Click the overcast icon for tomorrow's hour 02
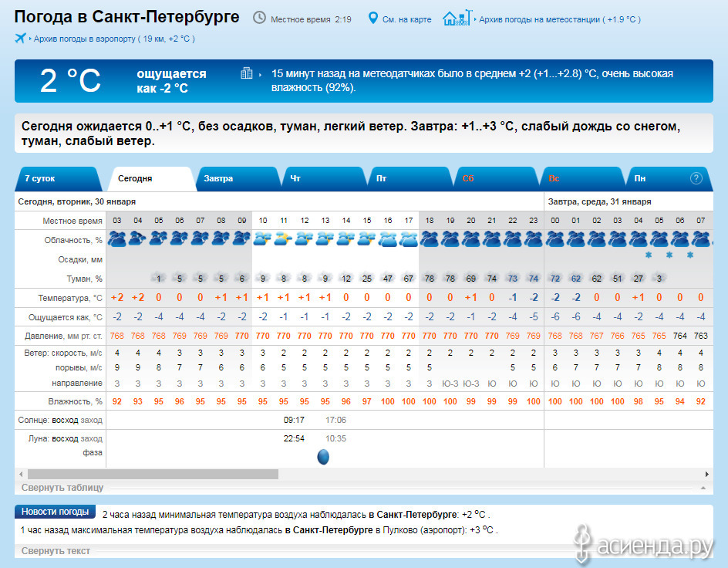This screenshot has width=728, height=568. pos(597,239)
